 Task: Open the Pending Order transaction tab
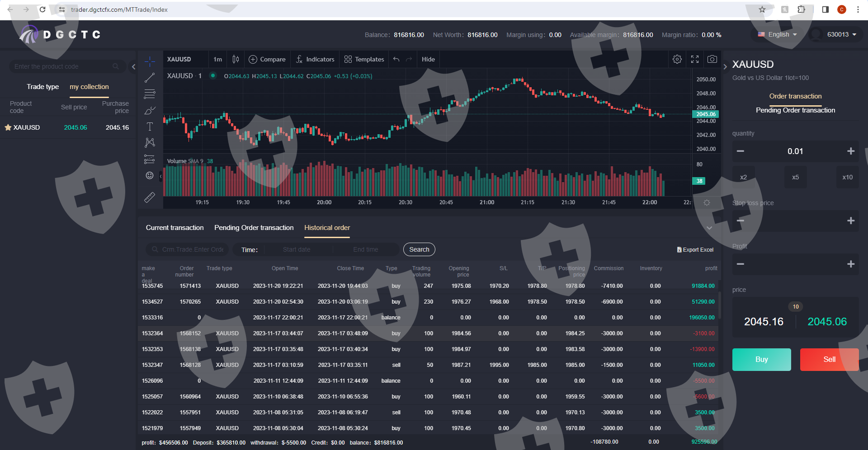click(x=254, y=228)
